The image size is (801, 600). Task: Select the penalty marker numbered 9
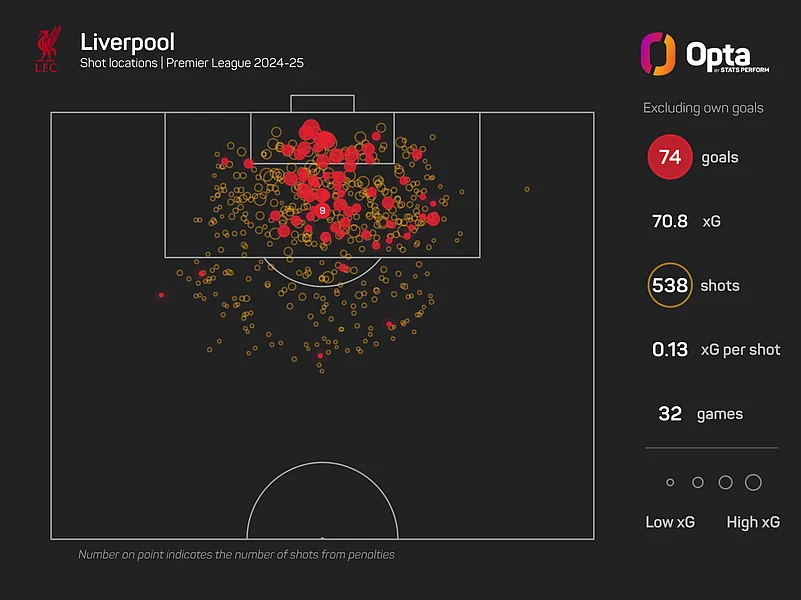point(322,211)
